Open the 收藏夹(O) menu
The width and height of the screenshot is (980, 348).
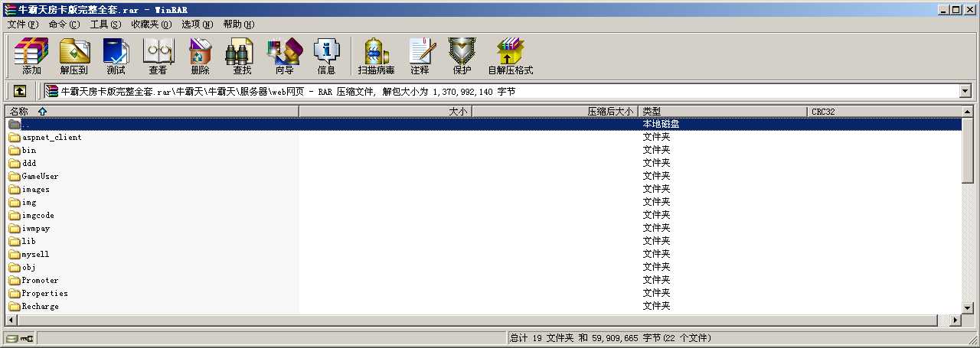point(151,24)
